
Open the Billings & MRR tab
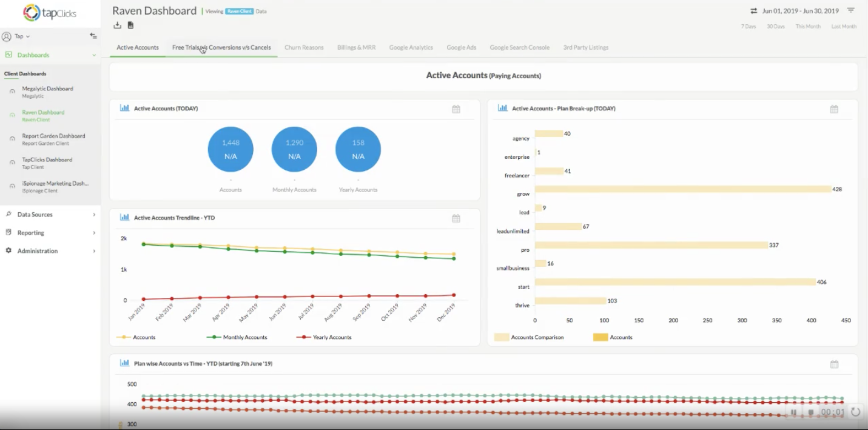pos(356,47)
